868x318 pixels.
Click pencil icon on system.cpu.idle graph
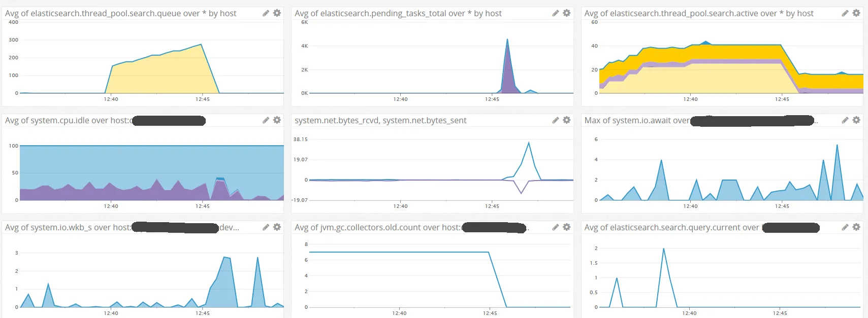[x=266, y=120]
